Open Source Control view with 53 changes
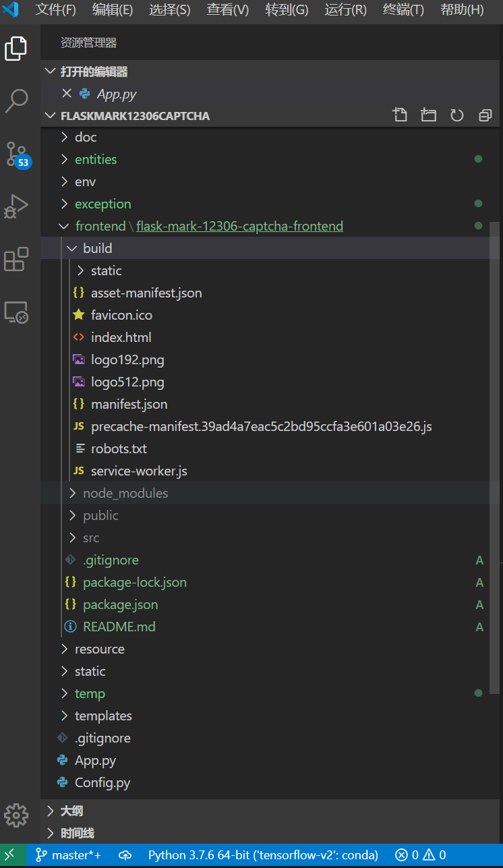The height and width of the screenshot is (868, 503). [17, 154]
